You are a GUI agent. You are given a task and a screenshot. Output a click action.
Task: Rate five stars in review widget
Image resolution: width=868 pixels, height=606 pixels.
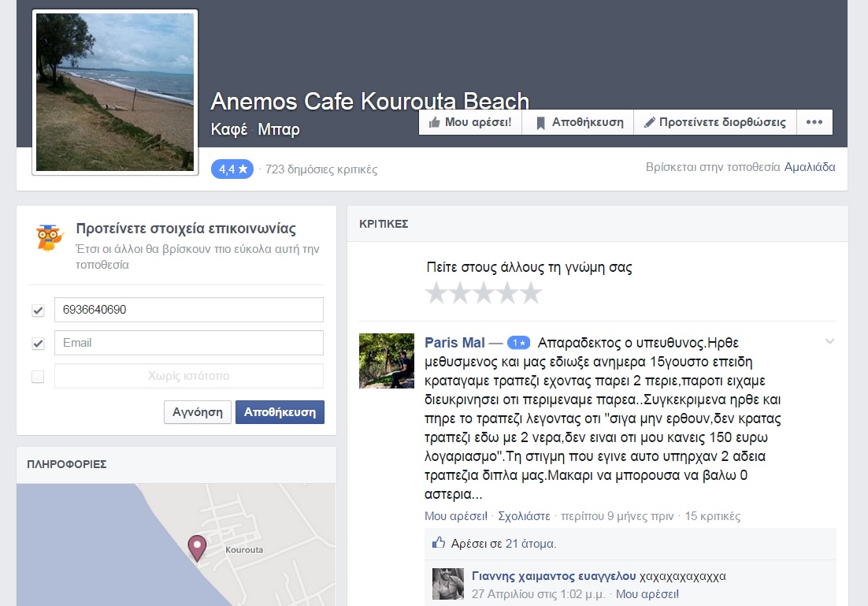pos(532,293)
